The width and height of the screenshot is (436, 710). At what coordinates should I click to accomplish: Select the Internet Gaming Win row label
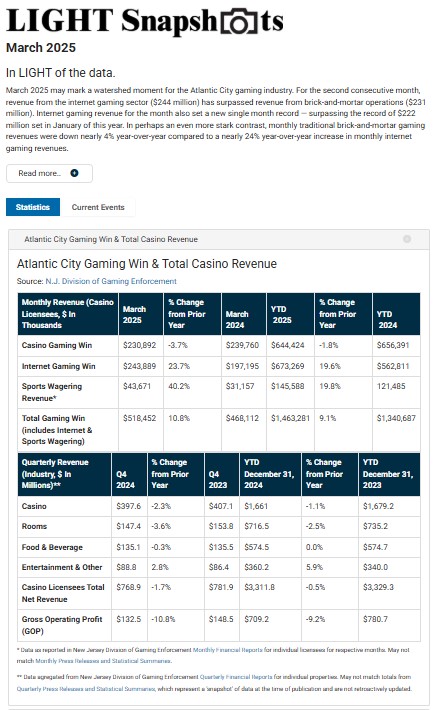[58, 366]
